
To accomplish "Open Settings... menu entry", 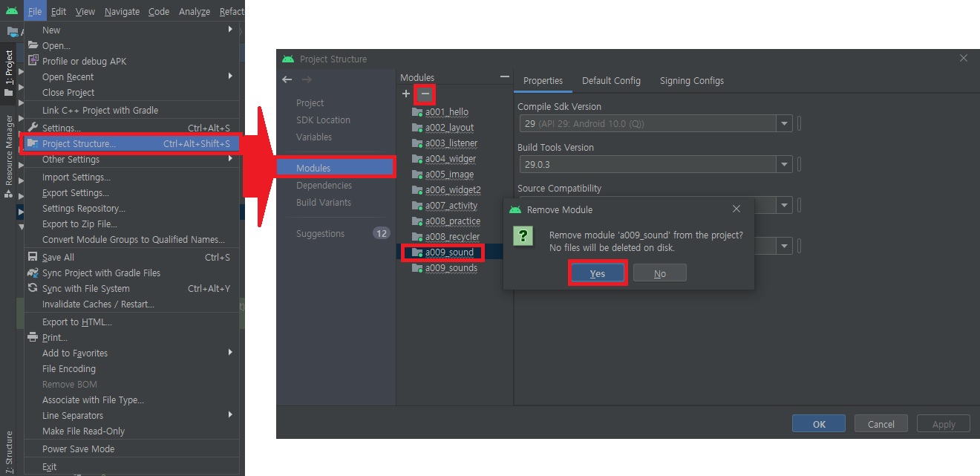I will click(131, 128).
